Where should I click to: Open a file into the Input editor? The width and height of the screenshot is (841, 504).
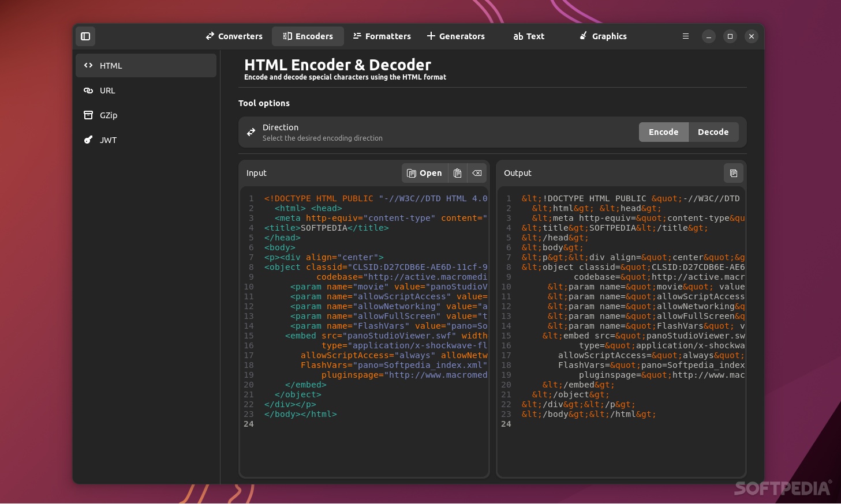(x=424, y=173)
